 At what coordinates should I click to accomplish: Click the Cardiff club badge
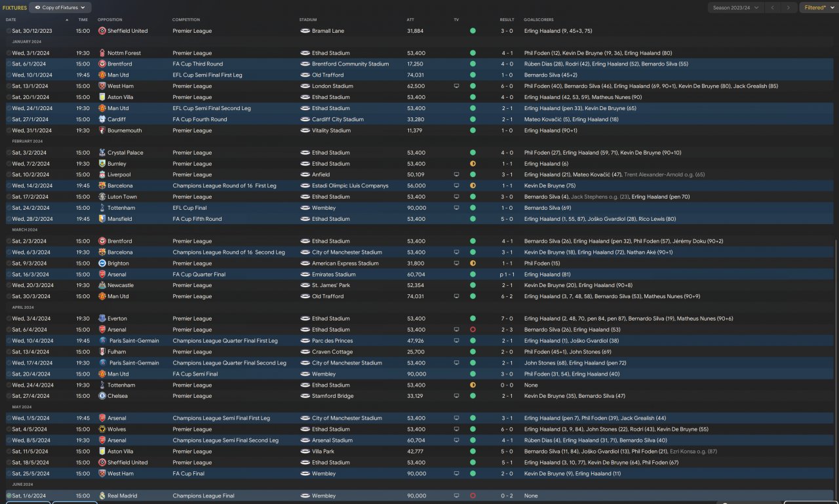(102, 119)
